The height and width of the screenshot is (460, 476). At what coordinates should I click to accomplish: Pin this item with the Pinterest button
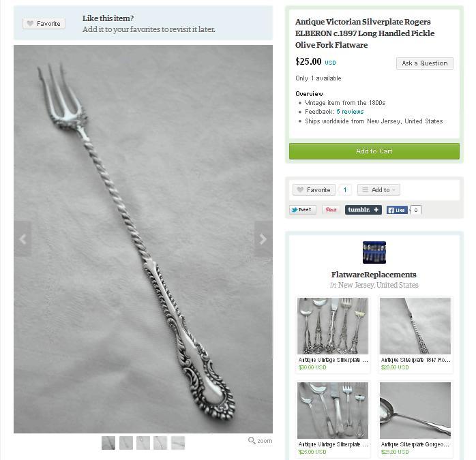coord(331,210)
